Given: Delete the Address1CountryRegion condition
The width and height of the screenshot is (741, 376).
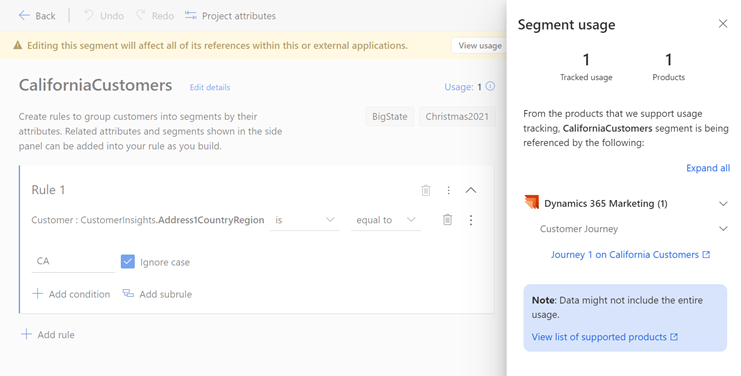Looking at the screenshot, I should click(x=447, y=220).
